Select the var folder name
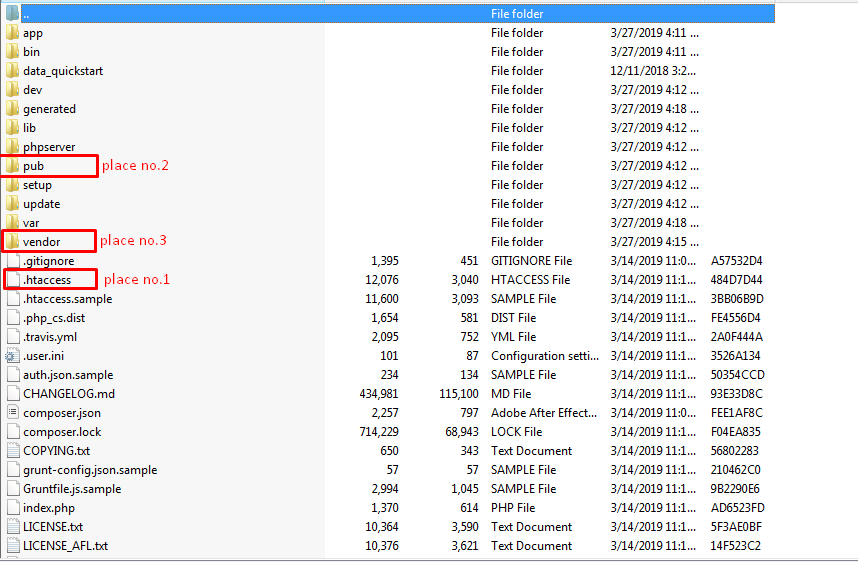 [31, 223]
